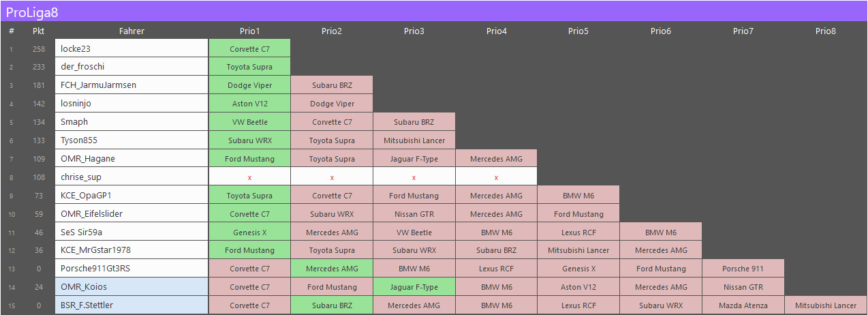Image resolution: width=868 pixels, height=315 pixels.
Task: Click Genesis X in the SeS Sir59a row
Action: [x=249, y=232]
